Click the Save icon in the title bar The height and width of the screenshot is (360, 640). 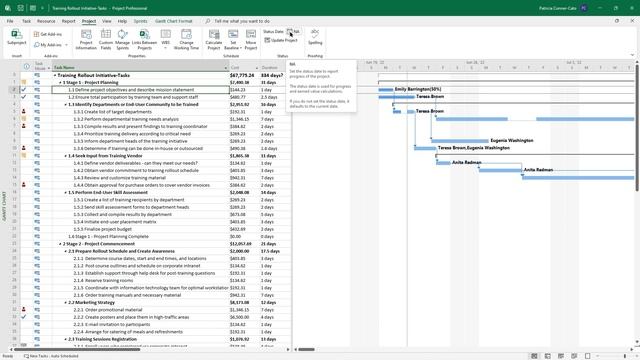20,8
